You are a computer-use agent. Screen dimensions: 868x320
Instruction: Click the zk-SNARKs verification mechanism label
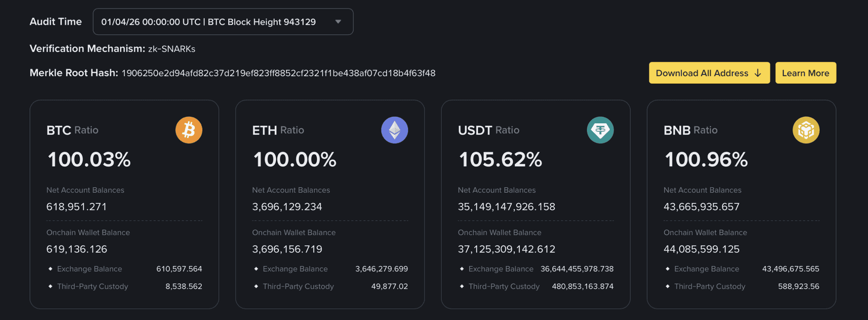(x=170, y=48)
